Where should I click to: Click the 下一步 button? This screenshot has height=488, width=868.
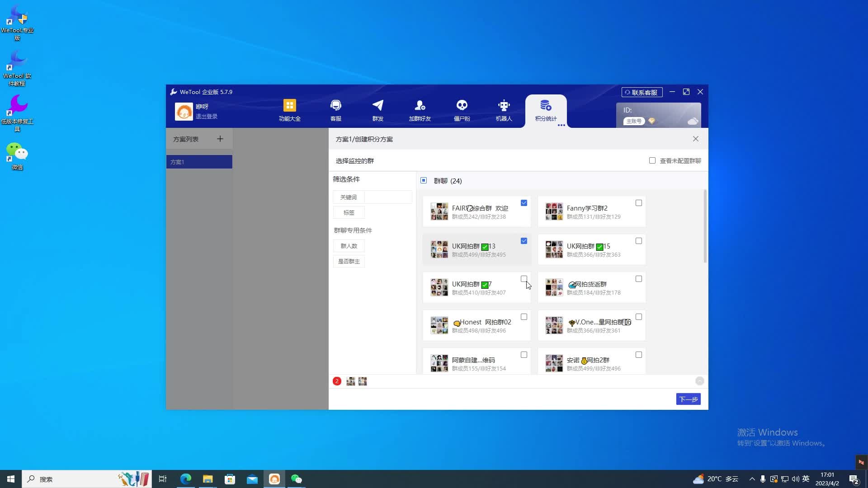[688, 399]
